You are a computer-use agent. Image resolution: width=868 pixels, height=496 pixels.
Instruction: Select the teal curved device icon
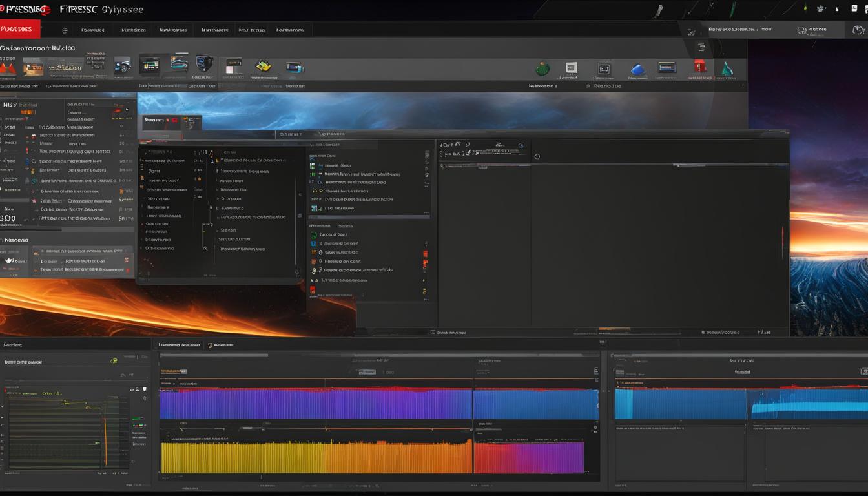point(180,63)
